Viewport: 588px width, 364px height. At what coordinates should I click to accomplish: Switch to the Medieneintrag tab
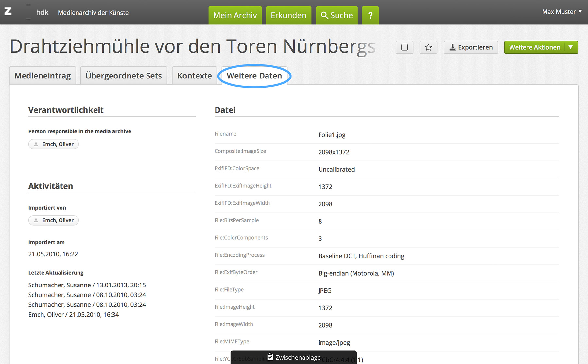pos(43,76)
